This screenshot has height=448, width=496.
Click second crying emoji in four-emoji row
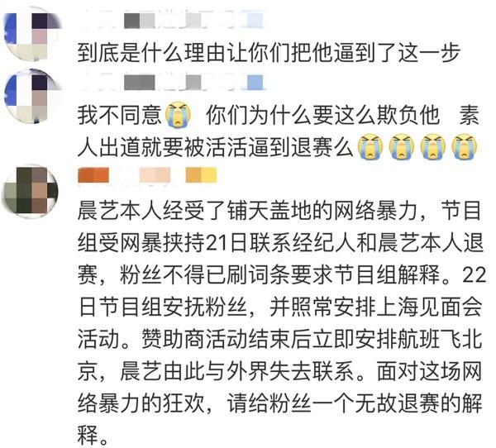(x=402, y=146)
